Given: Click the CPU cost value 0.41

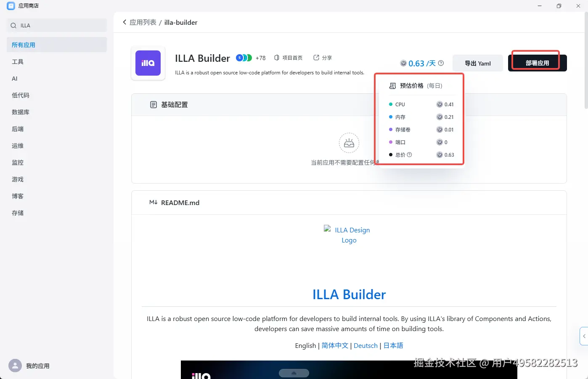Looking at the screenshot, I should [449, 104].
